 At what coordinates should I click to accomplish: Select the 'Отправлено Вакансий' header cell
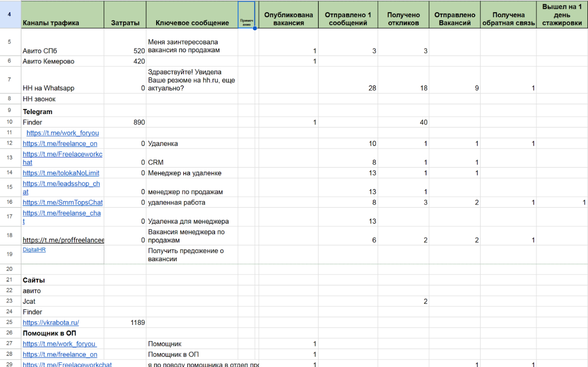[454, 14]
